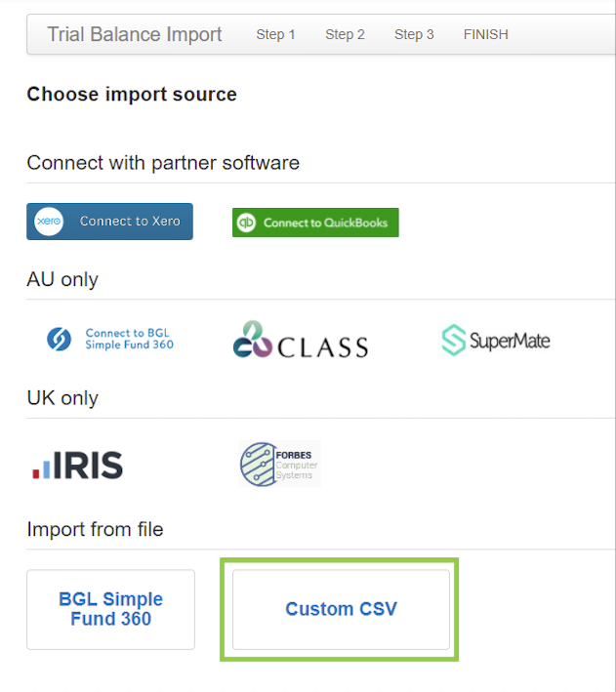616x692 pixels.
Task: Click the Trial Balance Import title
Action: click(x=135, y=34)
